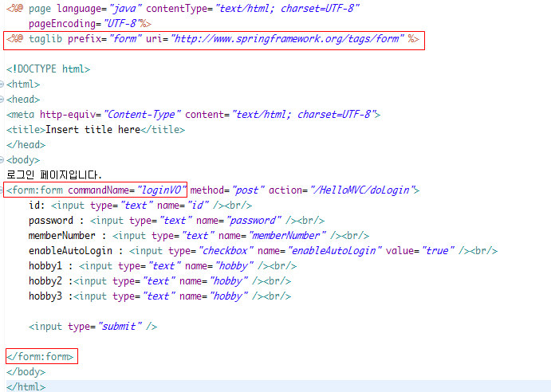
Task: Click name="hobby" value on the hobby1 line
Action: point(234,266)
